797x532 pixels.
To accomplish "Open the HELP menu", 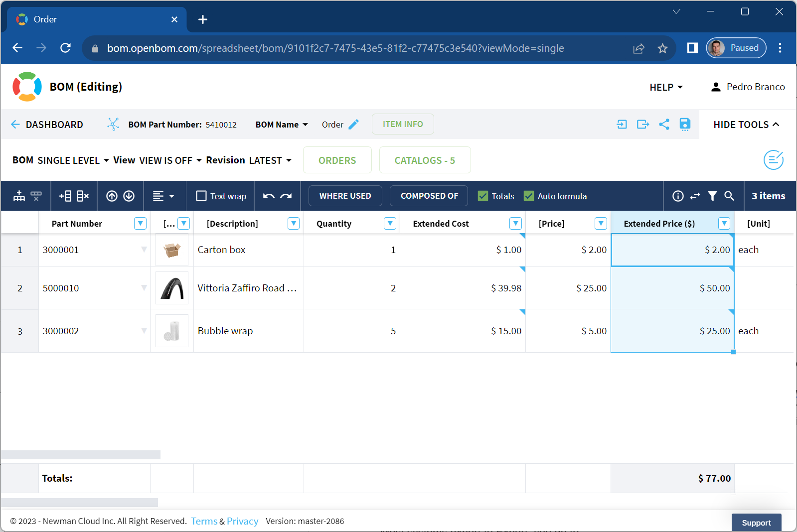I will click(666, 87).
